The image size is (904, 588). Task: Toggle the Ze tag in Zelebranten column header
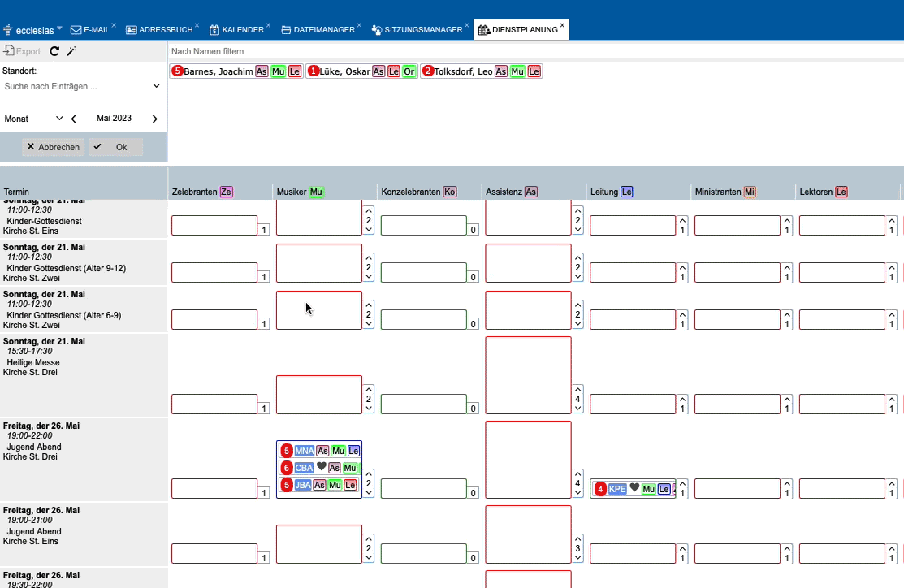coord(226,192)
